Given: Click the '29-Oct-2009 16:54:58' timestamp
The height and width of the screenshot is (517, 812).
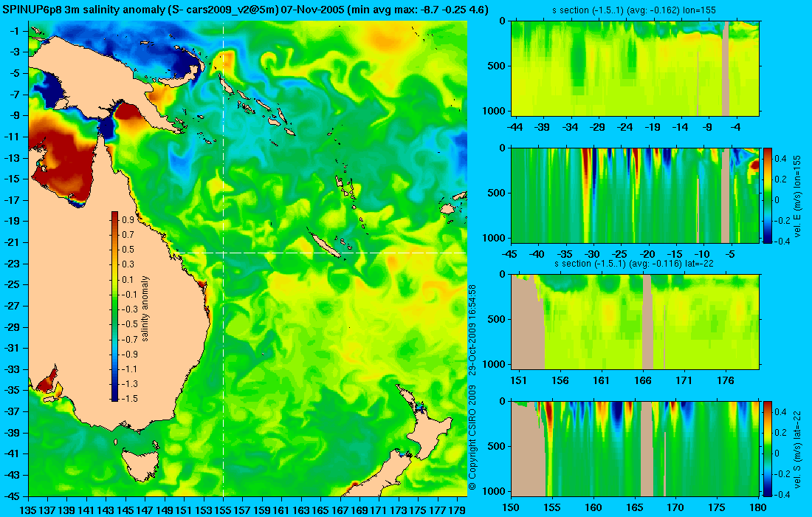Looking at the screenshot, I should click(472, 329).
